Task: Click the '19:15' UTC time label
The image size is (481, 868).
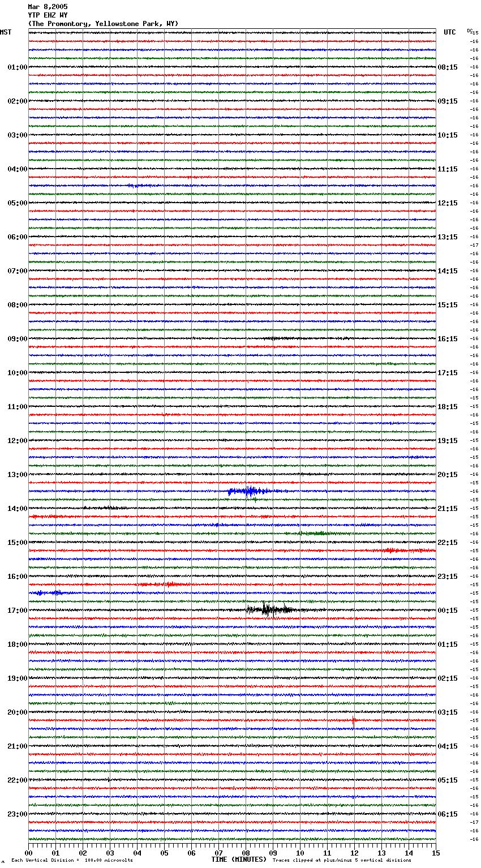Action: tap(448, 441)
